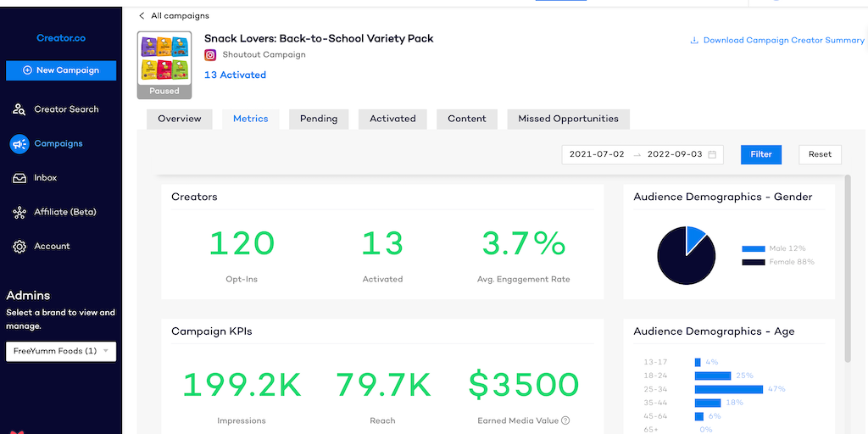Create a New Campaign

61,70
